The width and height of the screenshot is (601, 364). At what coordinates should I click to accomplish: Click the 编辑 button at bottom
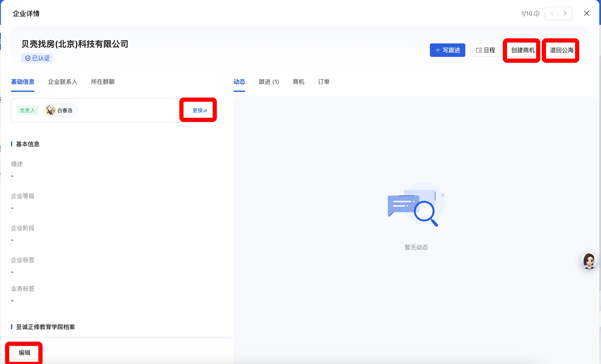pyautogui.click(x=24, y=353)
